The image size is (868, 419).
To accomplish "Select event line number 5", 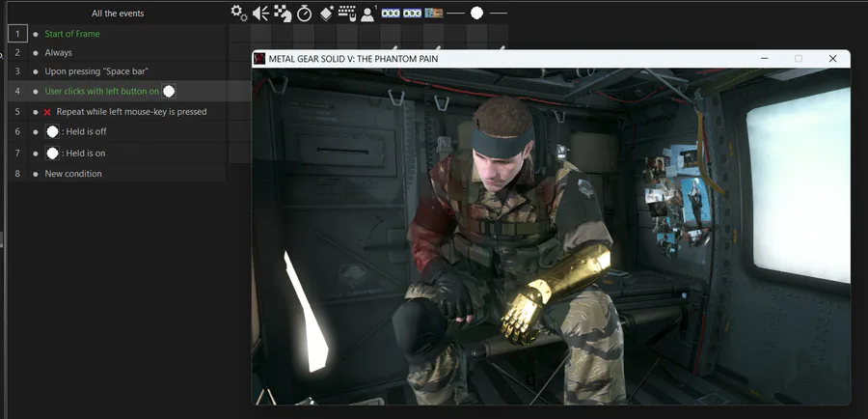I will click(17, 112).
